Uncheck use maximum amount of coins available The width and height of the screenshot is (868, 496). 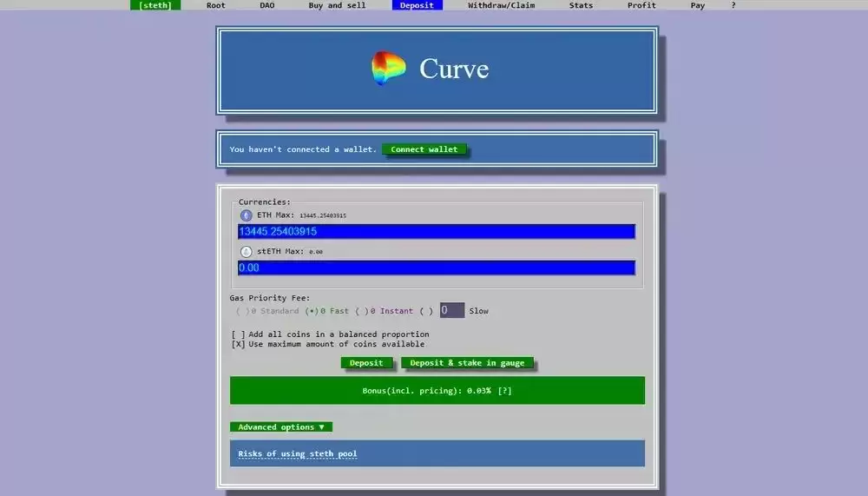238,344
